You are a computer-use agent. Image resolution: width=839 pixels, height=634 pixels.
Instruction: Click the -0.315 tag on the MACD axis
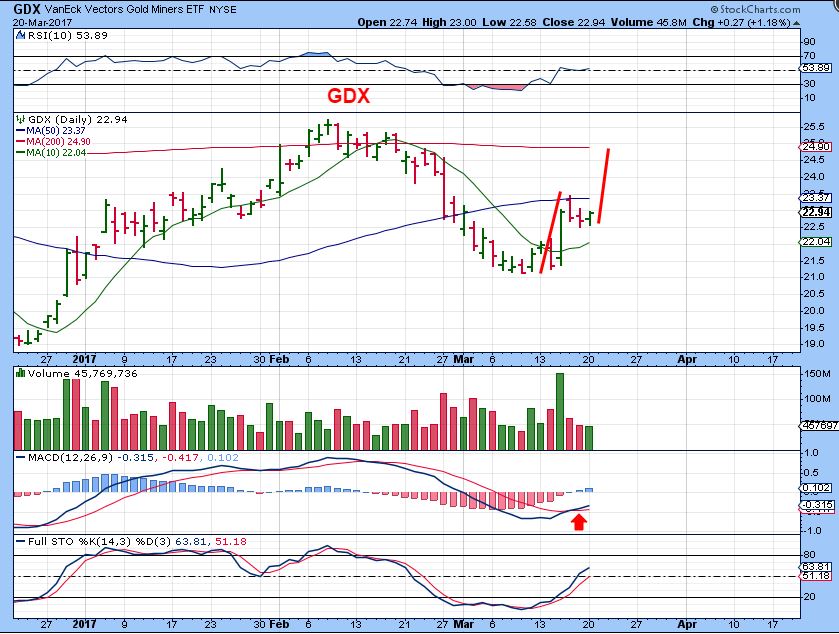point(817,505)
